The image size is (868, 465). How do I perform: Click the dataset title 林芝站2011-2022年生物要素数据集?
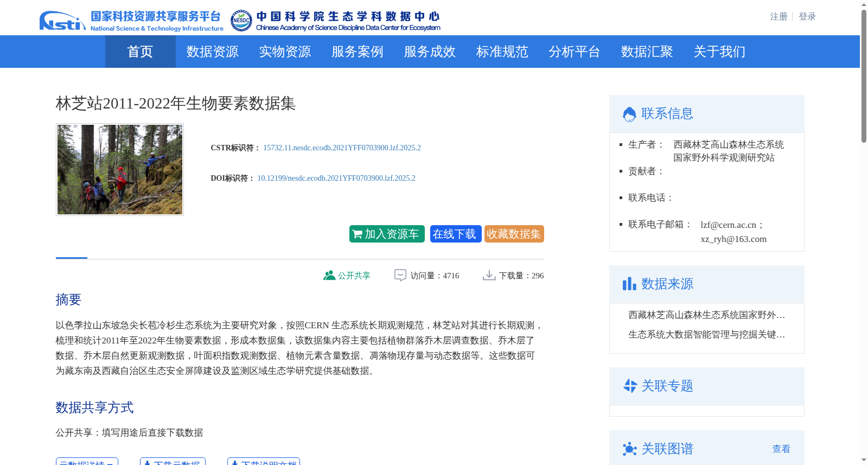tap(175, 103)
